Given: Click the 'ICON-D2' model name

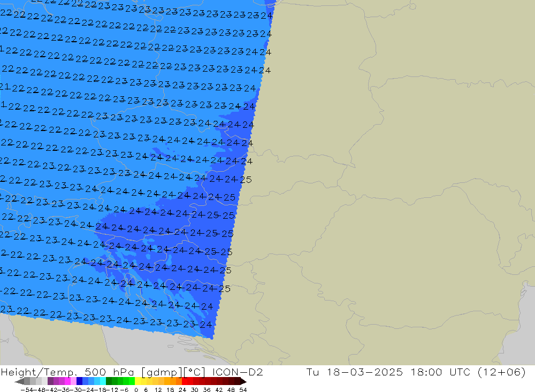Looking at the screenshot, I should (238, 372).
